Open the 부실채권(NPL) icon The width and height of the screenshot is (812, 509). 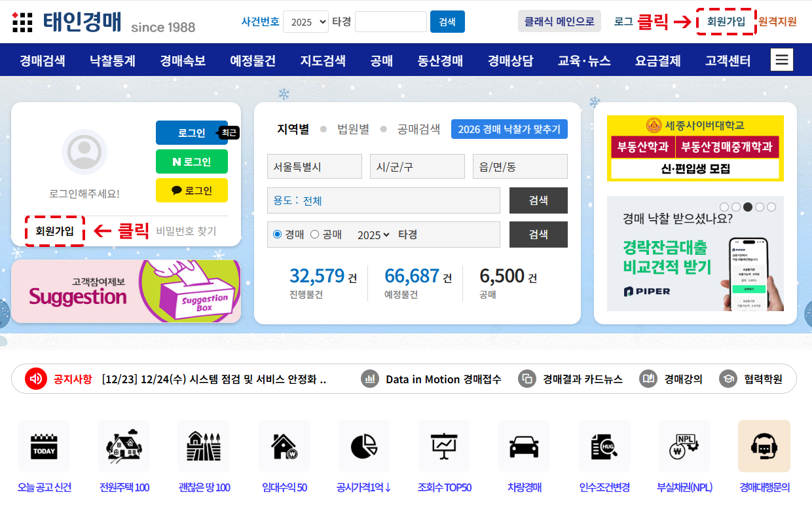[x=684, y=447]
